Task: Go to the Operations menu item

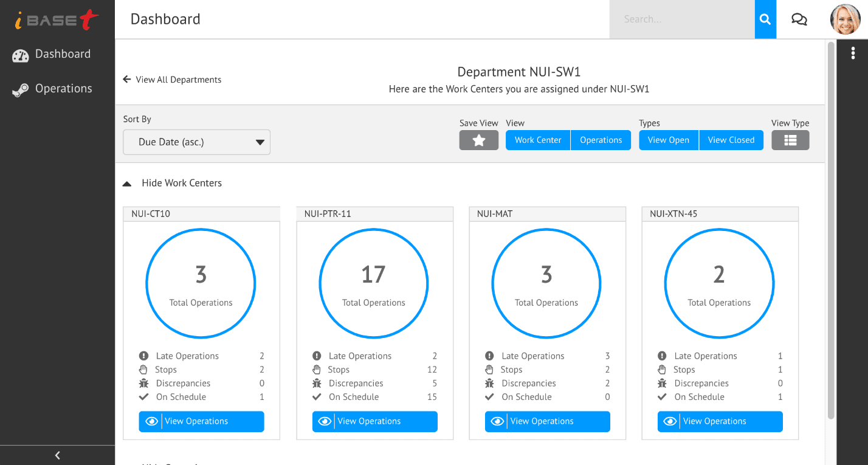Action: pos(63,88)
